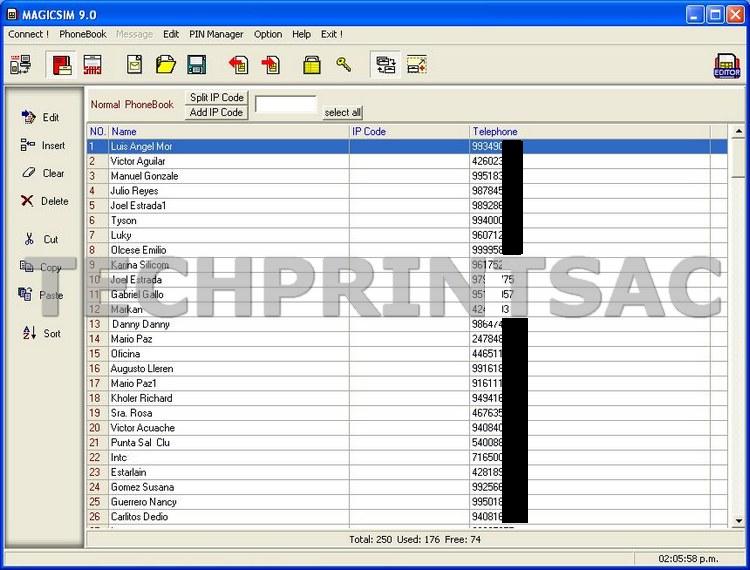This screenshot has width=750, height=570.
Task: Click the write to SIM card icon
Action: pyautogui.click(x=271, y=65)
